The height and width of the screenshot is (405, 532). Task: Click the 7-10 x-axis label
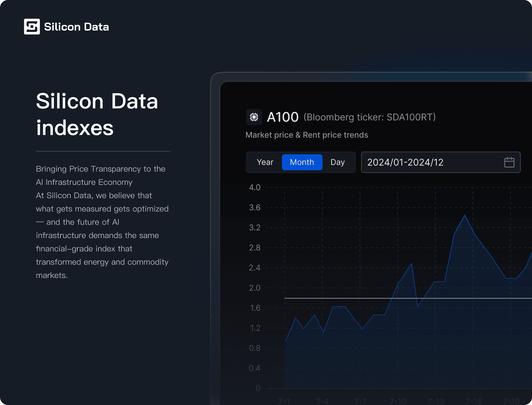click(x=398, y=401)
